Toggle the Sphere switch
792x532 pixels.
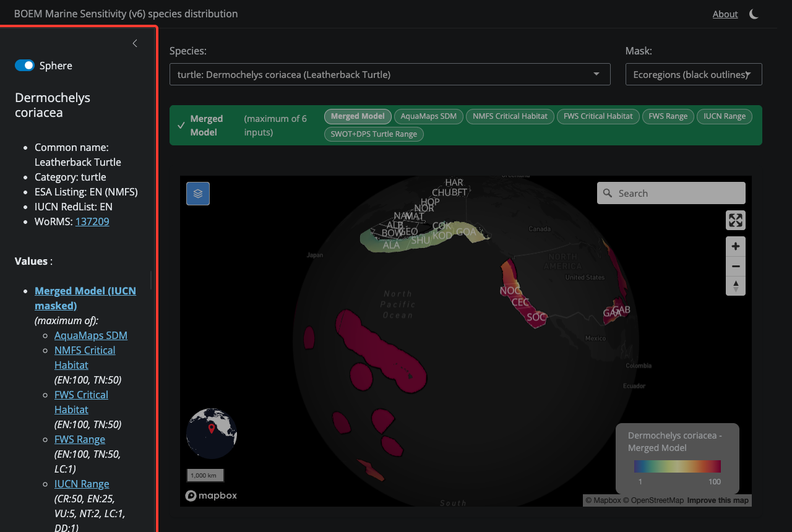pyautogui.click(x=25, y=66)
